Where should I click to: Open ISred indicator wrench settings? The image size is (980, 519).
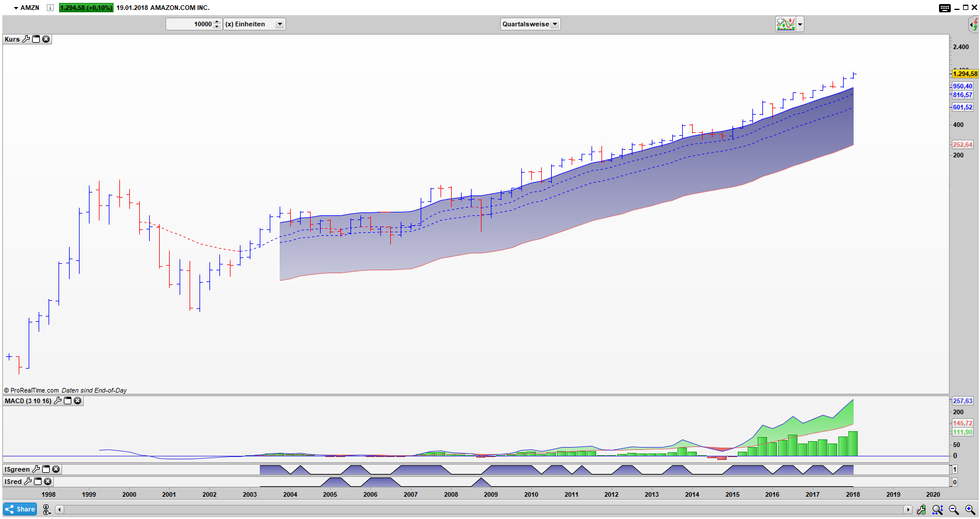pyautogui.click(x=27, y=482)
